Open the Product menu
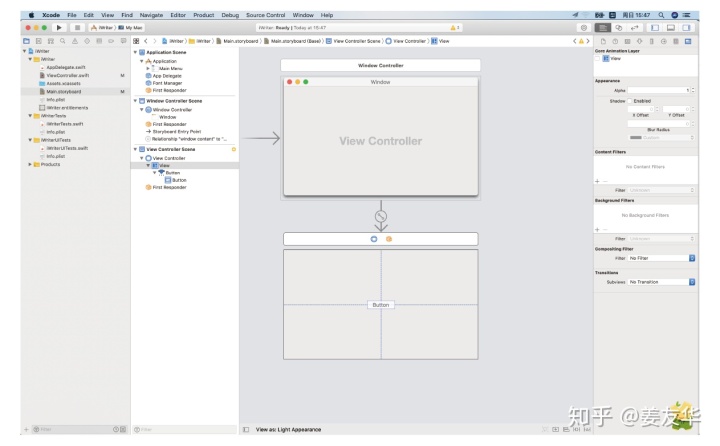This screenshot has height=446, width=720. (204, 15)
